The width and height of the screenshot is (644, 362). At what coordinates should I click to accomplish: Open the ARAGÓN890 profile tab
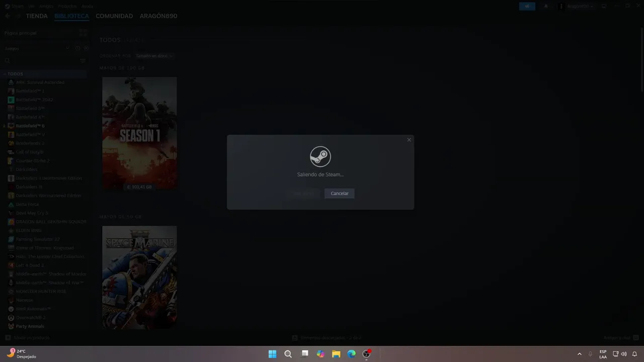158,16
